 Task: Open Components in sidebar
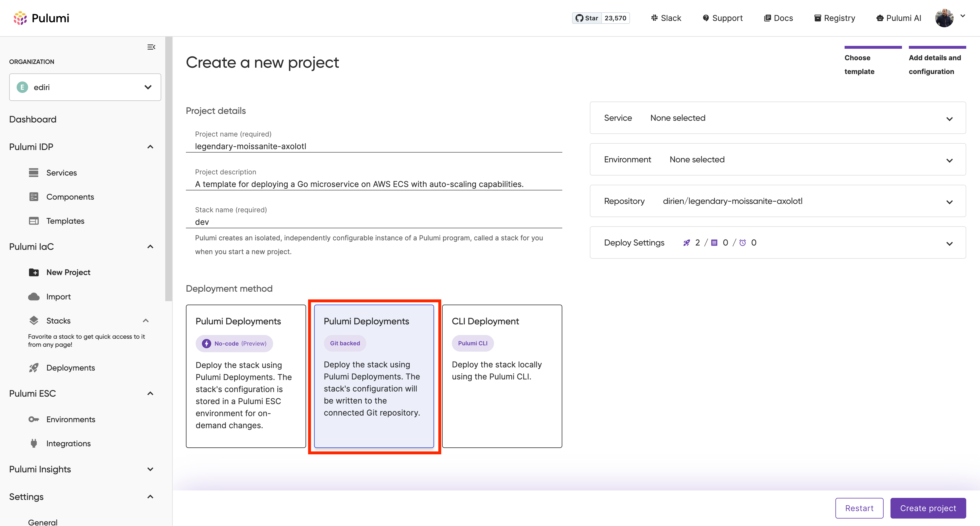tap(70, 197)
